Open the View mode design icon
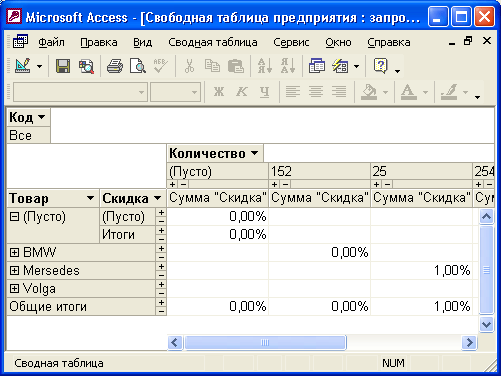 (x=22, y=66)
